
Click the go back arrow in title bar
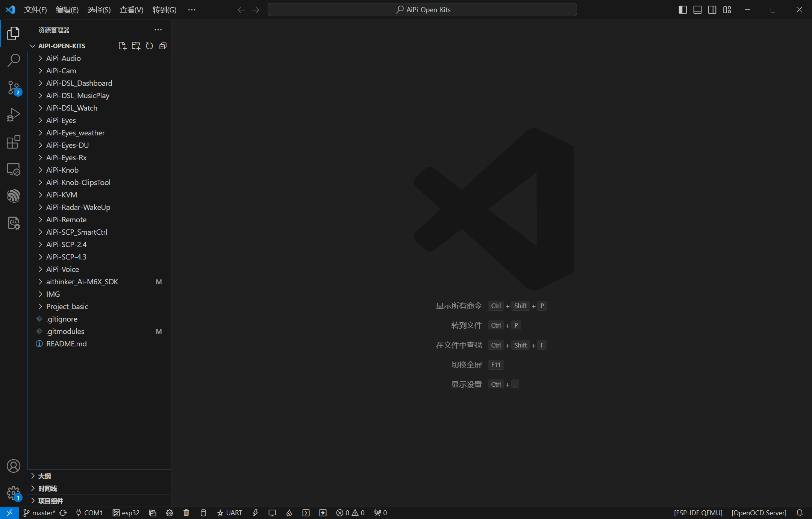tap(241, 10)
